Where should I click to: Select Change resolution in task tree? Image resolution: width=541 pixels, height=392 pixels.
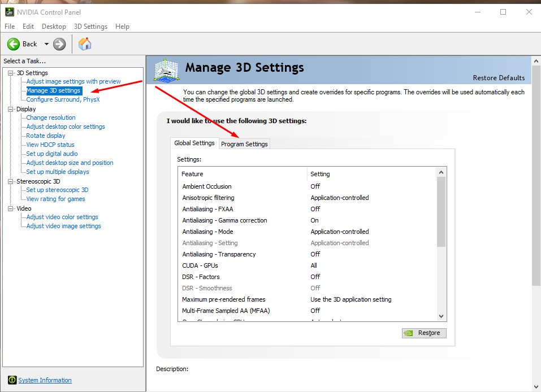pyautogui.click(x=51, y=117)
